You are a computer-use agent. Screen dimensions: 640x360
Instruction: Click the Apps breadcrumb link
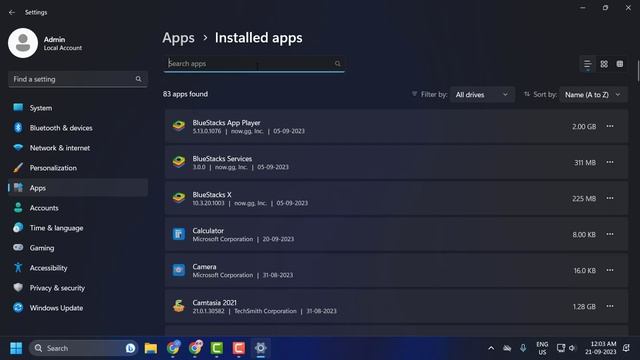178,38
